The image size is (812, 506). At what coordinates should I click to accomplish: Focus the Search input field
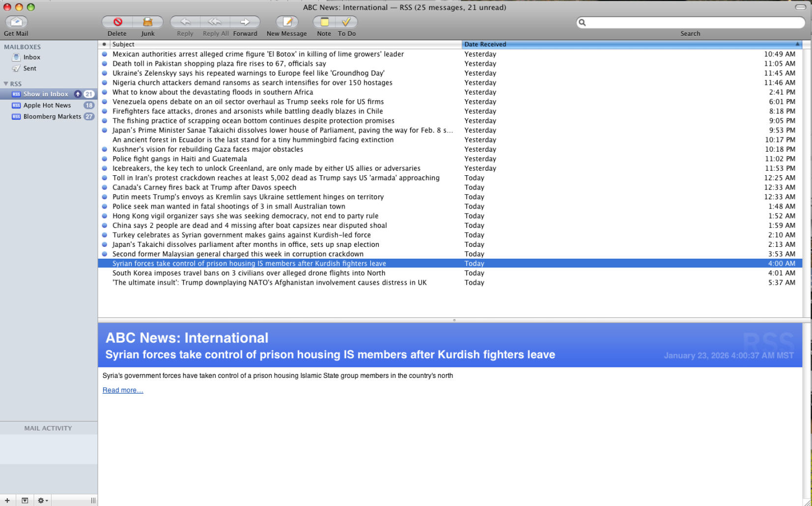click(690, 23)
